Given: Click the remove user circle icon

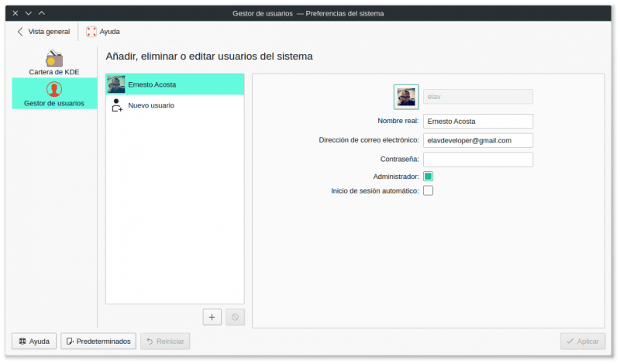Looking at the screenshot, I should tap(235, 316).
